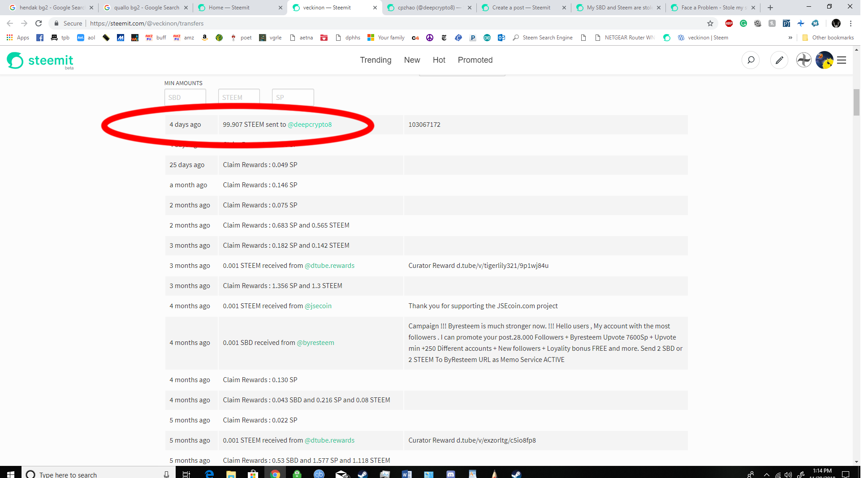The width and height of the screenshot is (868, 478).
Task: Click the SP minimum amount field
Action: (293, 97)
